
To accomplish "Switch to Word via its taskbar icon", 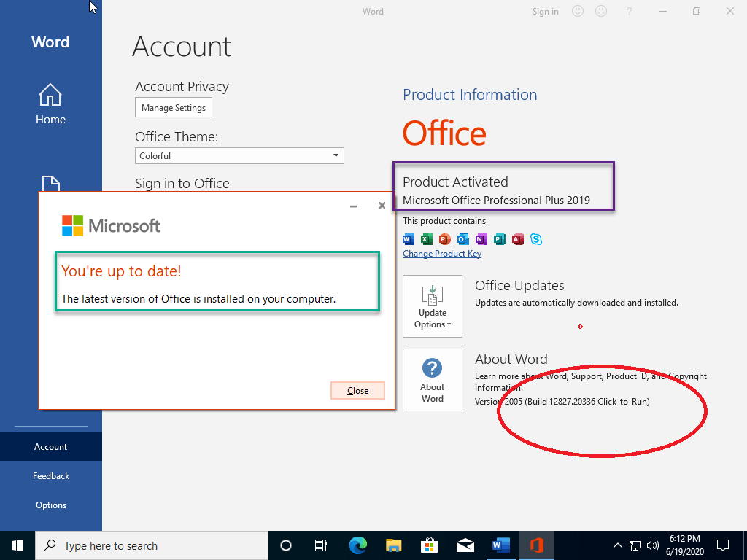I will coord(500,545).
